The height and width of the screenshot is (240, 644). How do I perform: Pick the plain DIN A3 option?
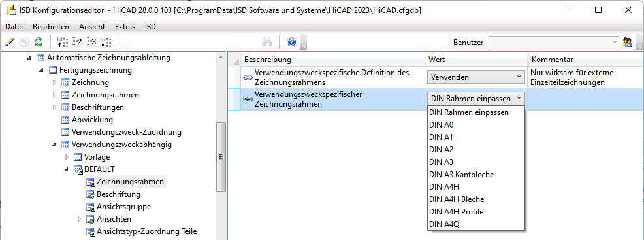(x=476, y=162)
